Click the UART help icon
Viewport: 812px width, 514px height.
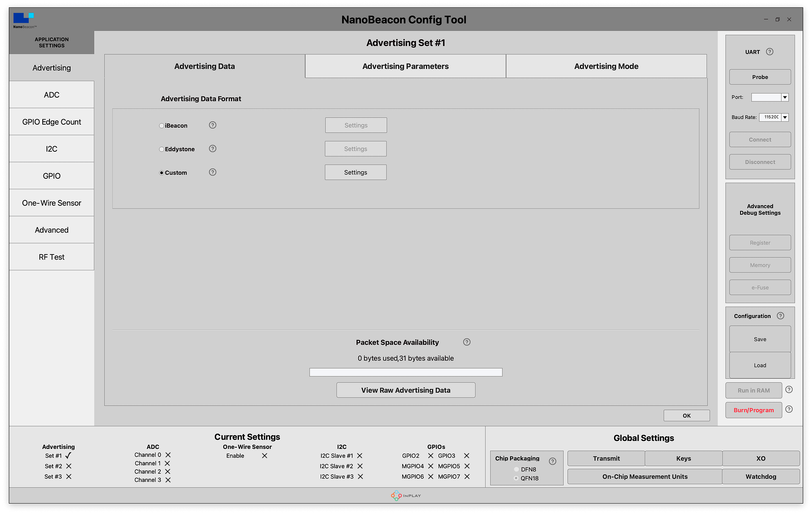(770, 52)
